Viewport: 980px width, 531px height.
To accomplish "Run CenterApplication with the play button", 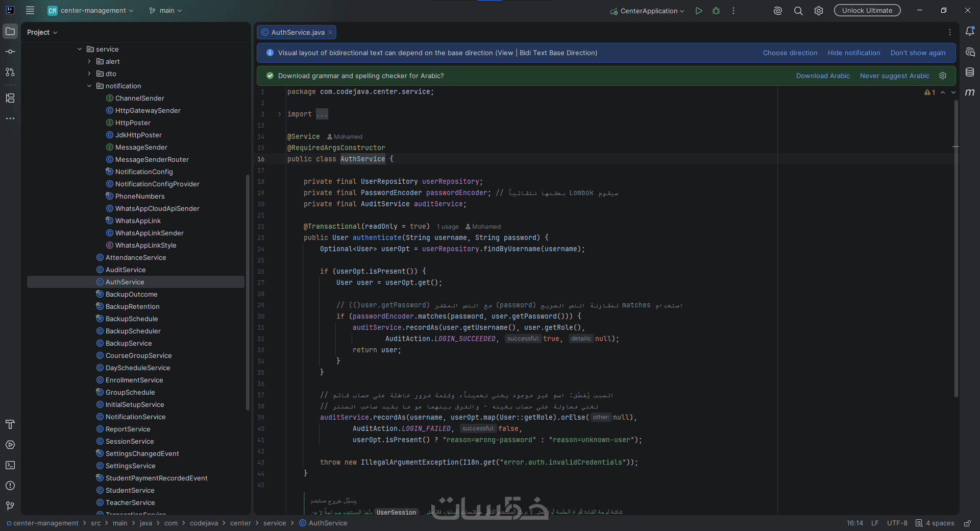I will [x=699, y=11].
